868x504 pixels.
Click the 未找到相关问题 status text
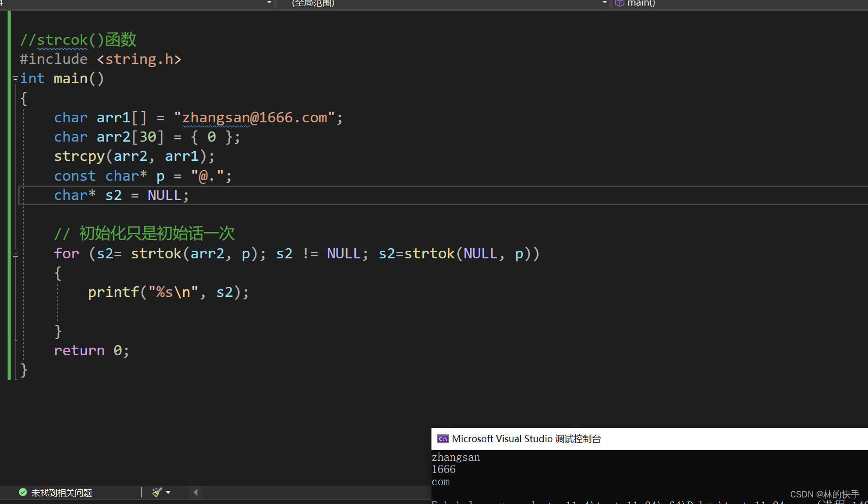pos(61,493)
